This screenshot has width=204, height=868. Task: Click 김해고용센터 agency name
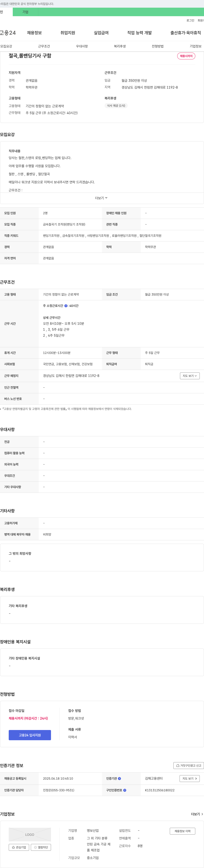(154, 778)
